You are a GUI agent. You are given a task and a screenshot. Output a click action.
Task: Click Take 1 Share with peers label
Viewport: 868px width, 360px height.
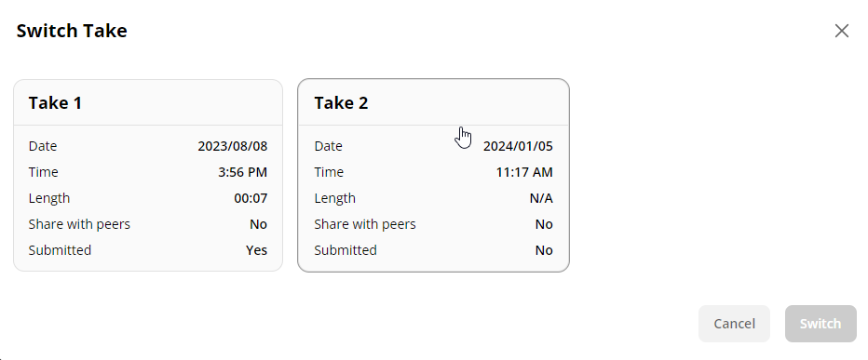coord(79,224)
